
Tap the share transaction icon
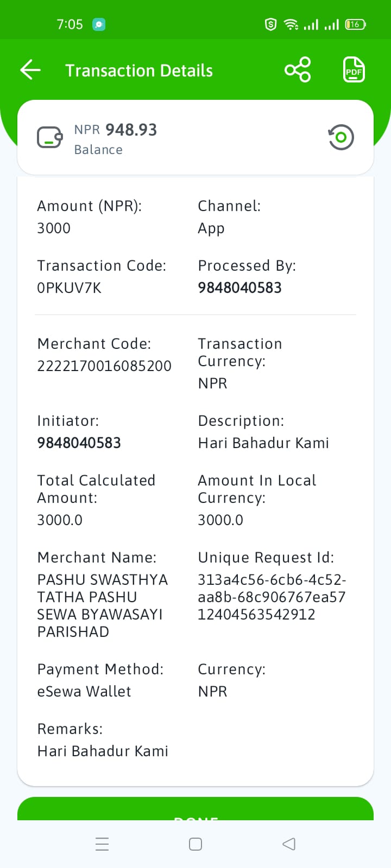click(298, 70)
